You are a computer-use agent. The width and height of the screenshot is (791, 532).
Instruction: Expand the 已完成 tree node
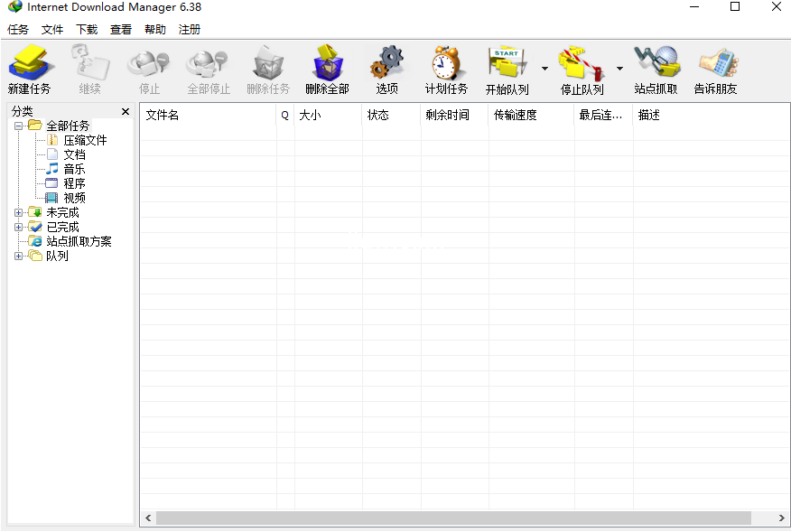(19, 227)
